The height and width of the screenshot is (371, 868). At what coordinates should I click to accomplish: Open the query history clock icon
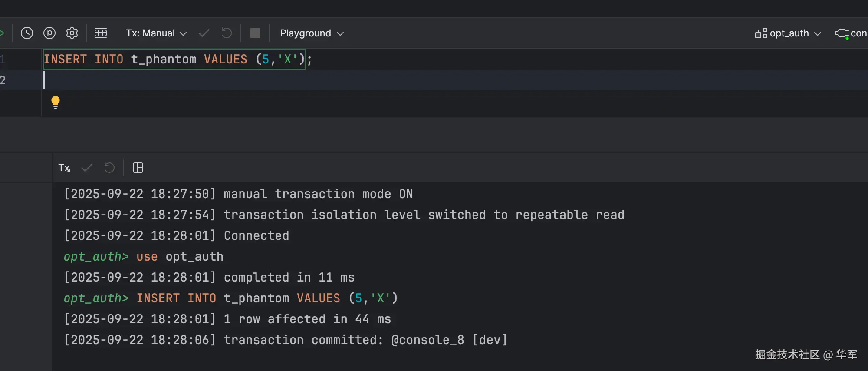pyautogui.click(x=27, y=33)
